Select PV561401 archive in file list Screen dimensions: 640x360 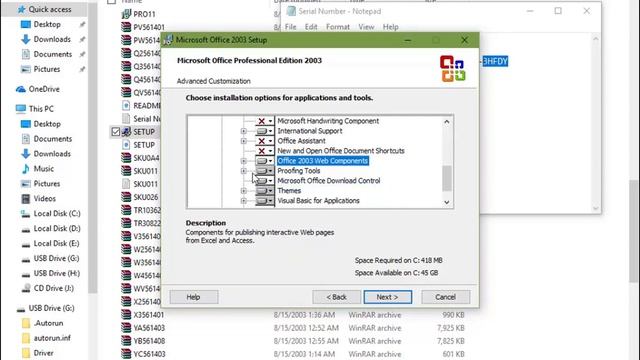click(149, 27)
